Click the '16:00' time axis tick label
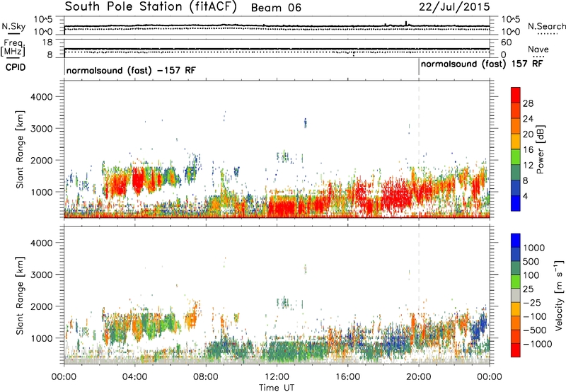Viewport: 566px width, 392px height. [347, 377]
